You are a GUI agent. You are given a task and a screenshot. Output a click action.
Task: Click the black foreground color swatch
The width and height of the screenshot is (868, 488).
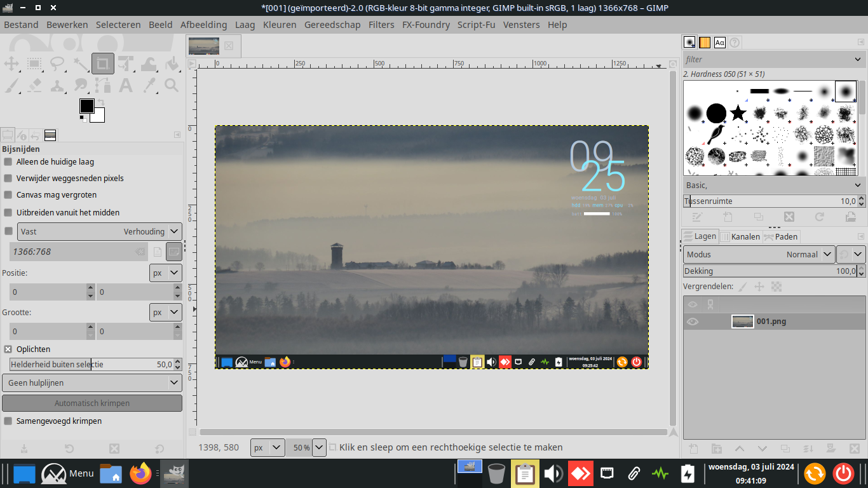click(x=86, y=106)
